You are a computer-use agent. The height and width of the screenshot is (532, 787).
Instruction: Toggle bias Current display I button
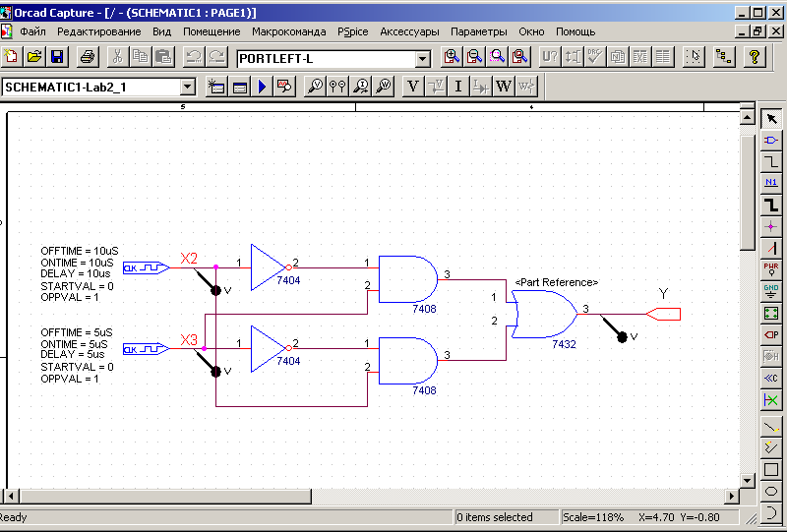pyautogui.click(x=458, y=87)
